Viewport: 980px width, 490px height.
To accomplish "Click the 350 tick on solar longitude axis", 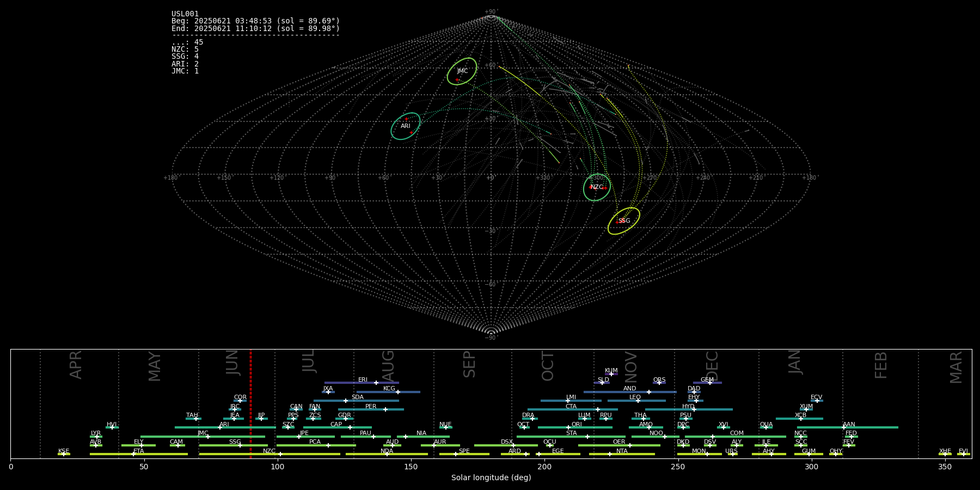I will tap(945, 467).
